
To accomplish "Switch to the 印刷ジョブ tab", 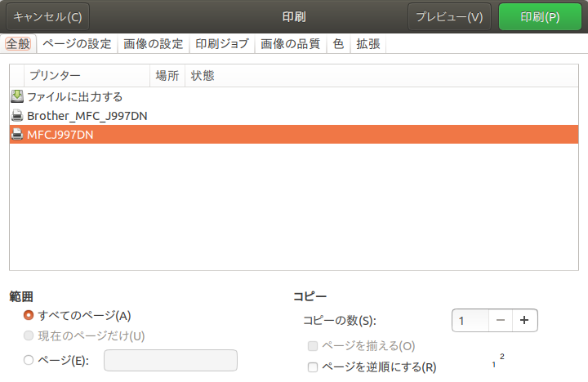I will pos(222,44).
